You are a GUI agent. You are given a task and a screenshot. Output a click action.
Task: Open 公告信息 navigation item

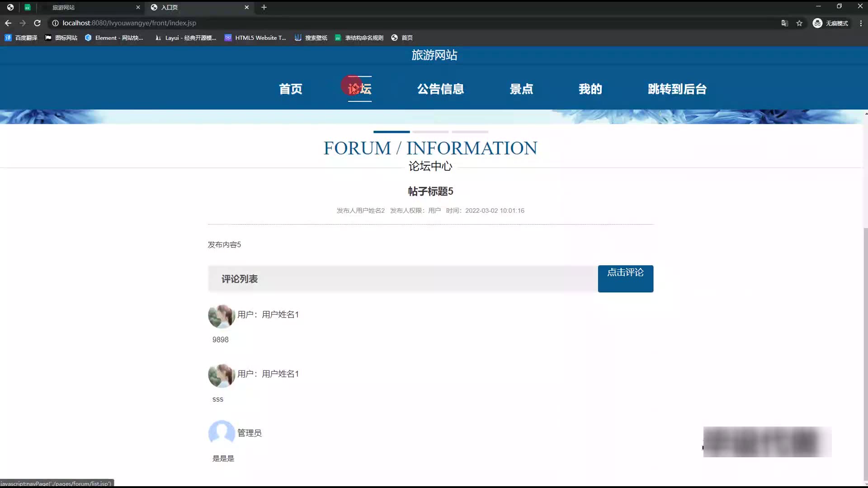[x=440, y=89]
